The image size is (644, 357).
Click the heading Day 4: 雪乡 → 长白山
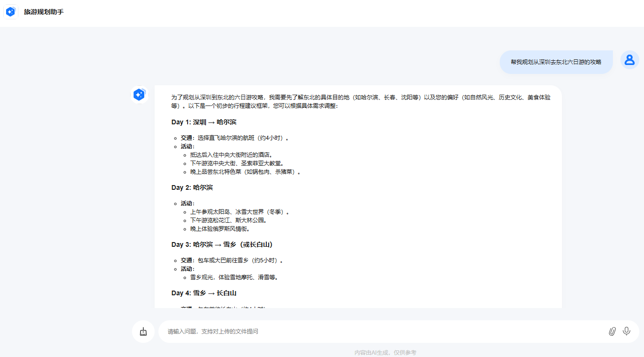(204, 293)
